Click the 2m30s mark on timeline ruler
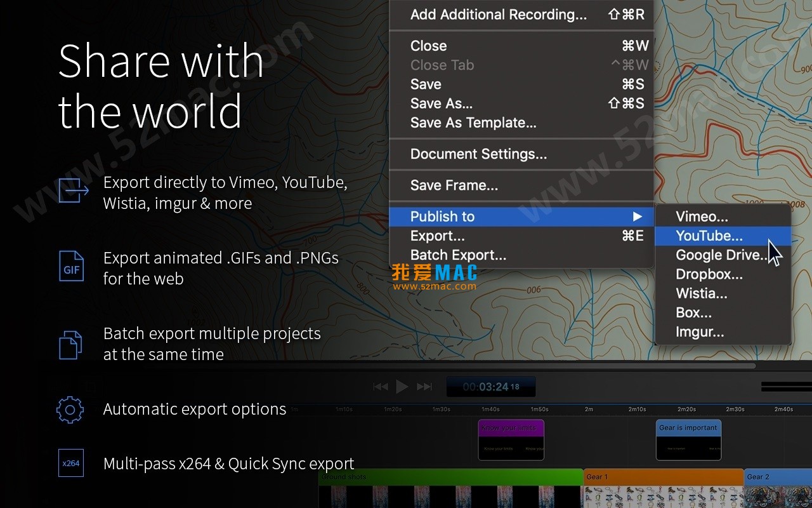The height and width of the screenshot is (508, 812). tap(735, 410)
